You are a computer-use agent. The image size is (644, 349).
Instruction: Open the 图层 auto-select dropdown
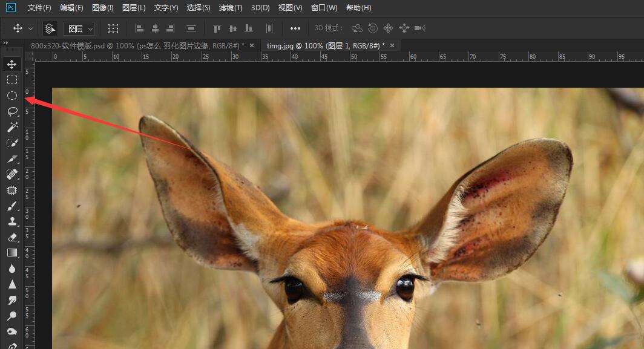(79, 28)
